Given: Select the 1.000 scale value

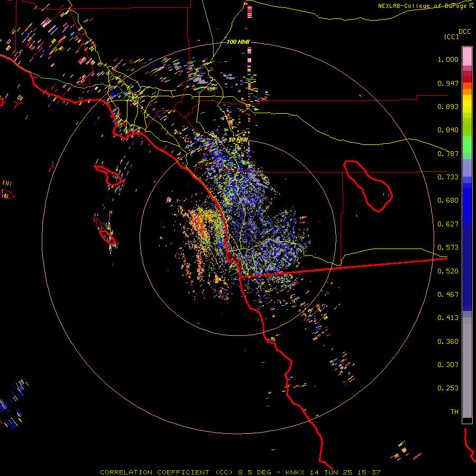Looking at the screenshot, I should (448, 59).
